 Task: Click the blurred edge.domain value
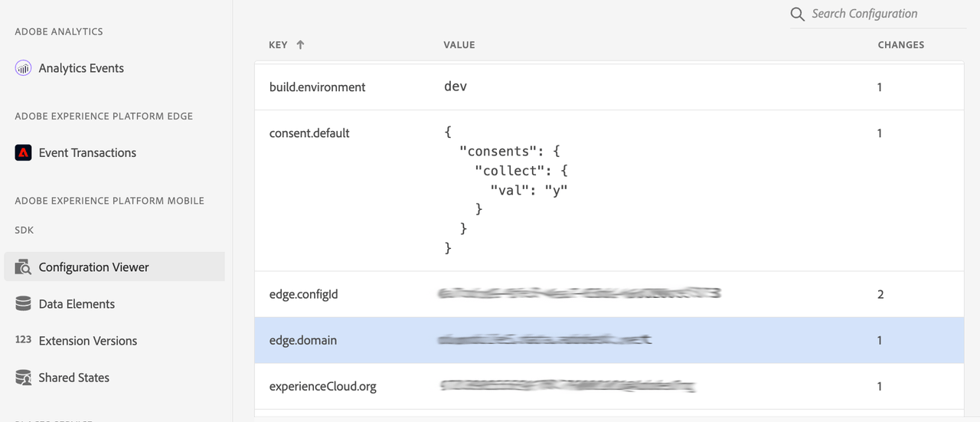point(544,339)
